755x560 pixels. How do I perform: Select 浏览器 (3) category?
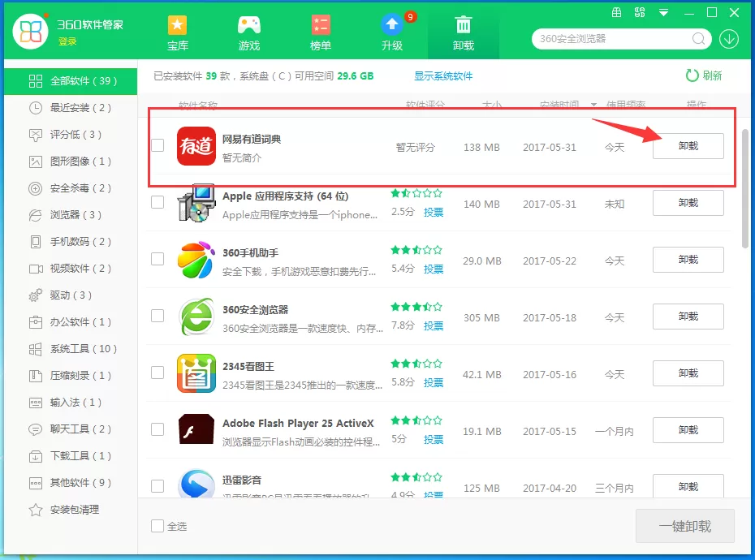[x=71, y=215]
